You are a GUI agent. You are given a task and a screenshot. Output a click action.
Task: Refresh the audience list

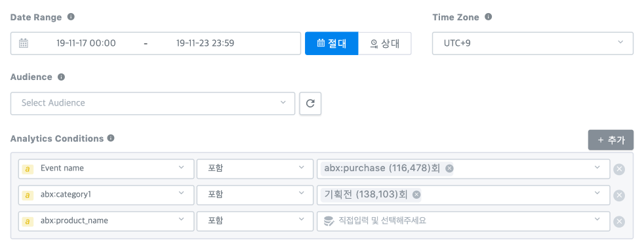point(310,103)
